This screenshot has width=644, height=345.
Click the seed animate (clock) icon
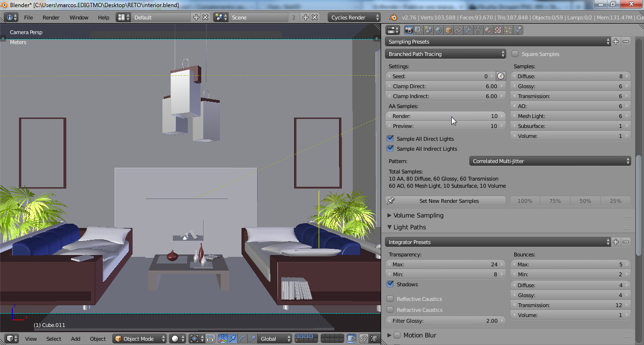click(x=501, y=76)
